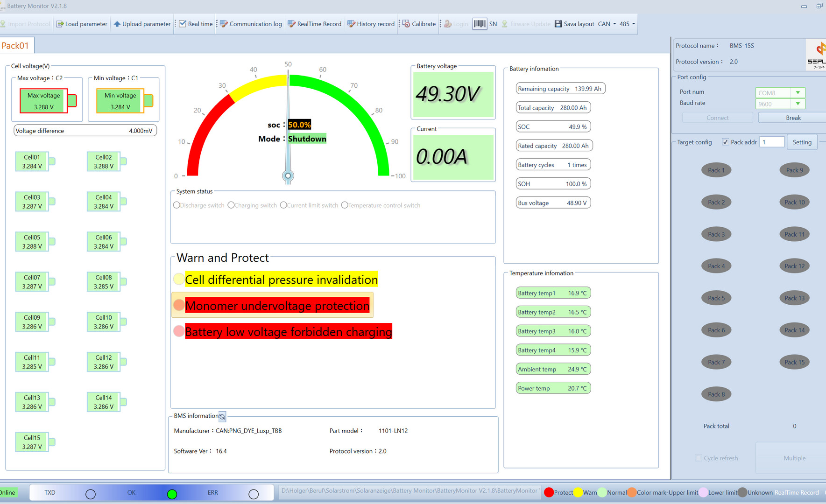Open the Communication log
Viewport: 826px width, 504px height.
pyautogui.click(x=251, y=24)
